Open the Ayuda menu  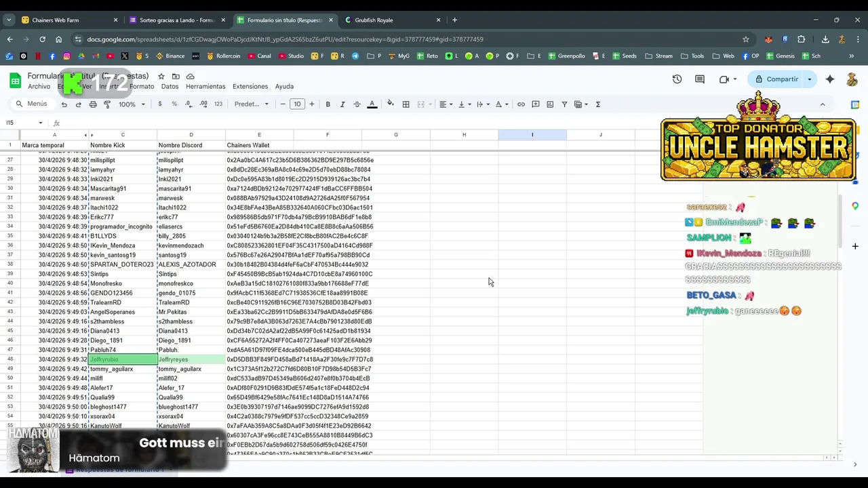pyautogui.click(x=284, y=87)
